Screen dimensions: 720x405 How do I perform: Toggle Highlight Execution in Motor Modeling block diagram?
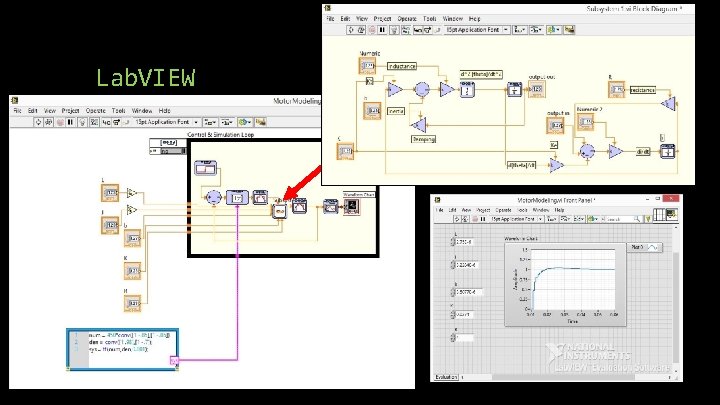83,122
